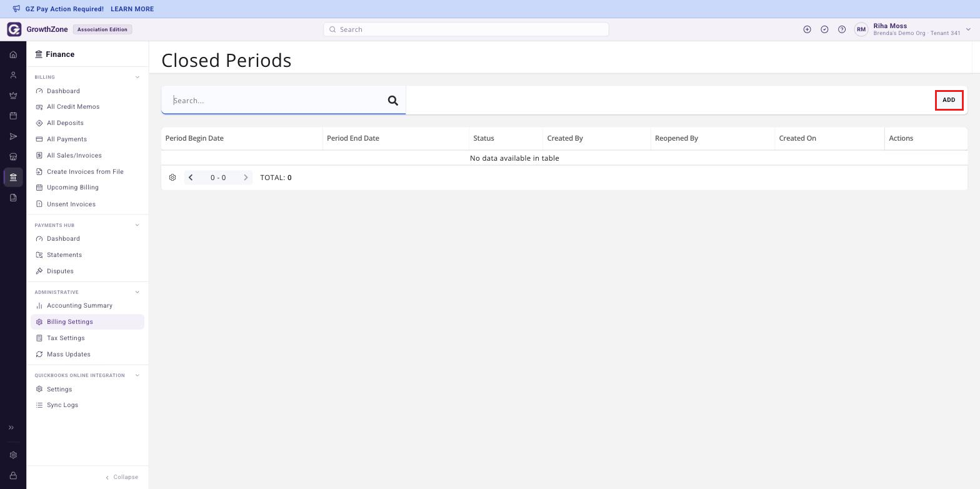Click the ADD button
The image size is (980, 489).
[949, 100]
